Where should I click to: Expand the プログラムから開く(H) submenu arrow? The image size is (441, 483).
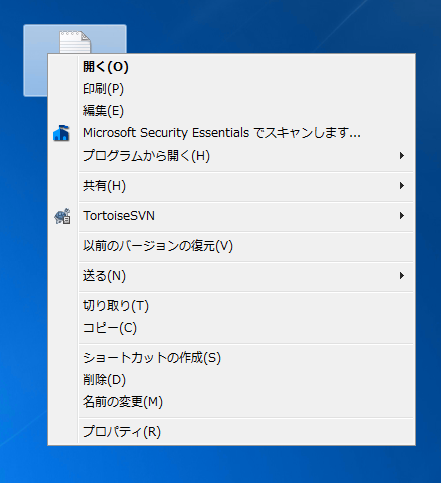pyautogui.click(x=402, y=156)
